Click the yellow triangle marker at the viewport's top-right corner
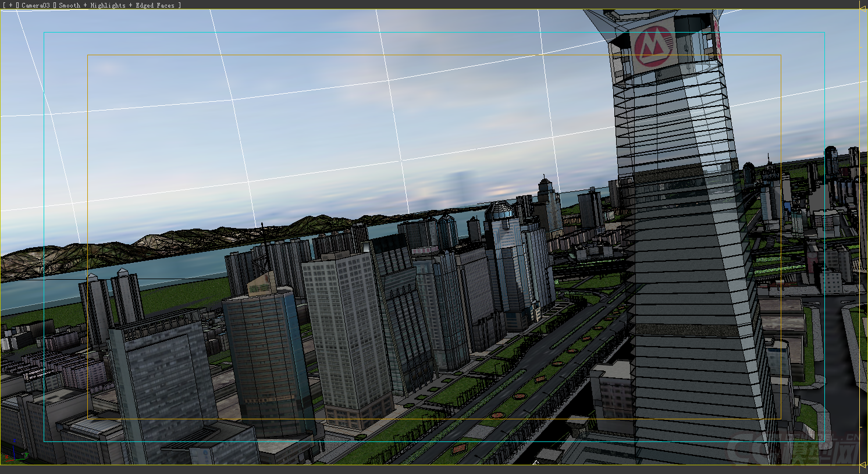Screen dimensions: 868x474 [x=863, y=9]
